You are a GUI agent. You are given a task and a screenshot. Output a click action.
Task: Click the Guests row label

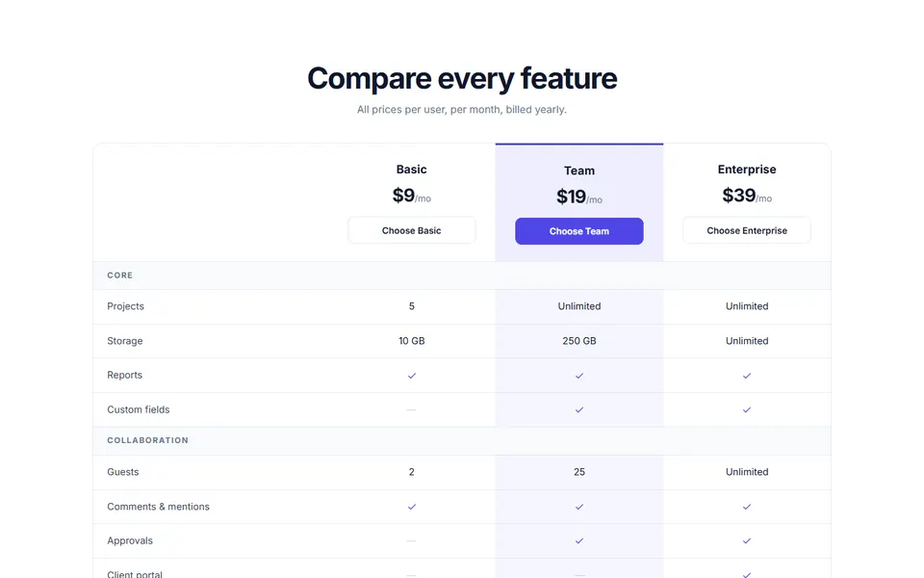click(123, 472)
